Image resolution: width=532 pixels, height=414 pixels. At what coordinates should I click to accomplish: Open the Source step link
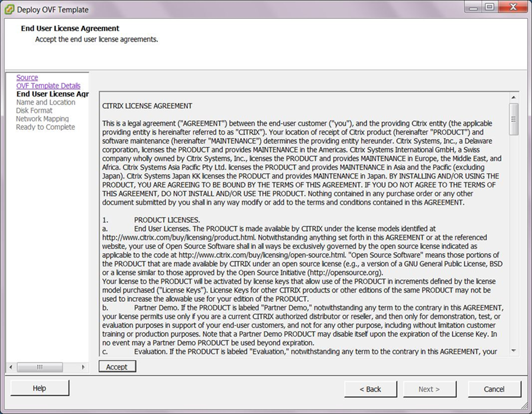pos(27,77)
